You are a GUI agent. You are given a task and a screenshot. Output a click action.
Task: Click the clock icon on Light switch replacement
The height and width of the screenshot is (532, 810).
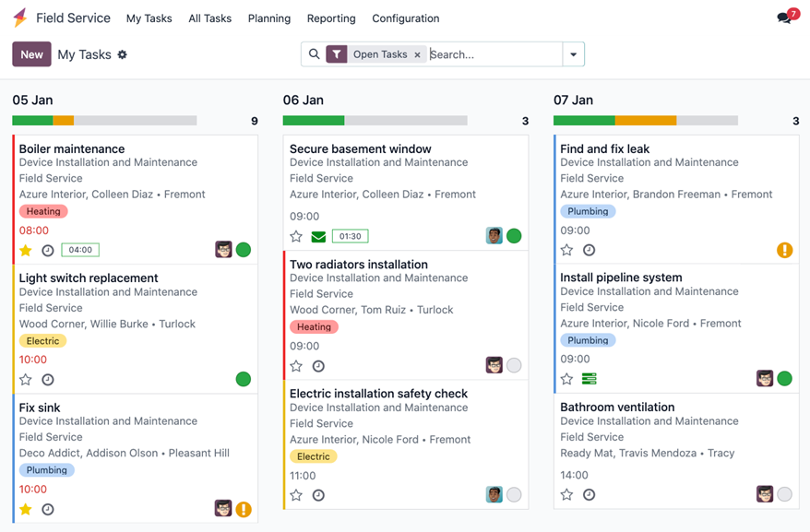point(48,379)
